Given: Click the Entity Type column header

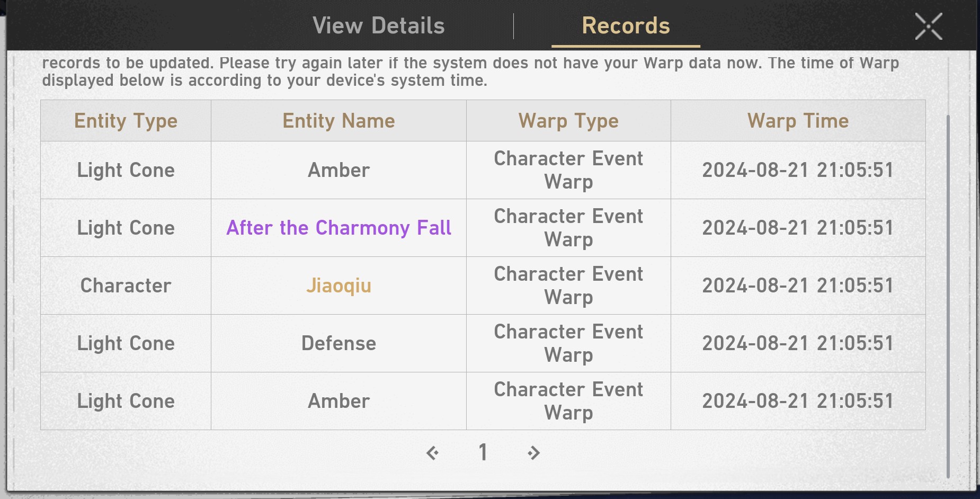Looking at the screenshot, I should point(126,121).
